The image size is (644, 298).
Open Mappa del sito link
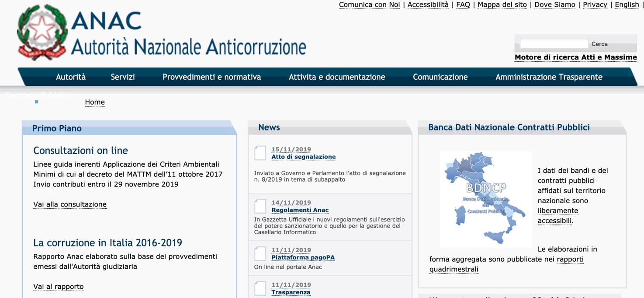(x=502, y=5)
